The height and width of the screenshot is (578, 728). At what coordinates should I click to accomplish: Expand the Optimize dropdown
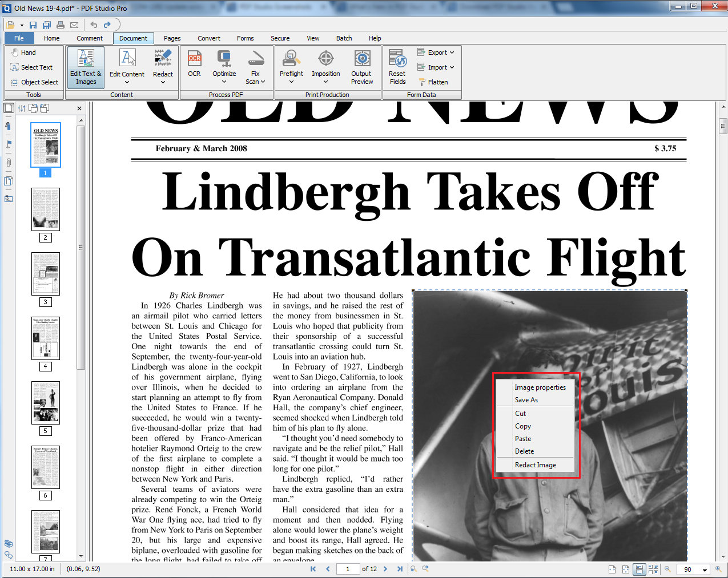coord(224,82)
